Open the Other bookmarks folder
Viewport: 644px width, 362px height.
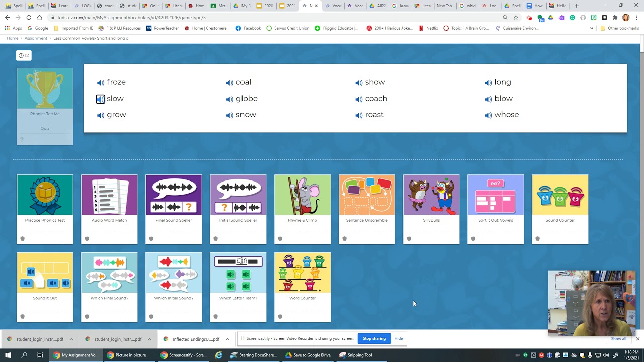click(619, 28)
